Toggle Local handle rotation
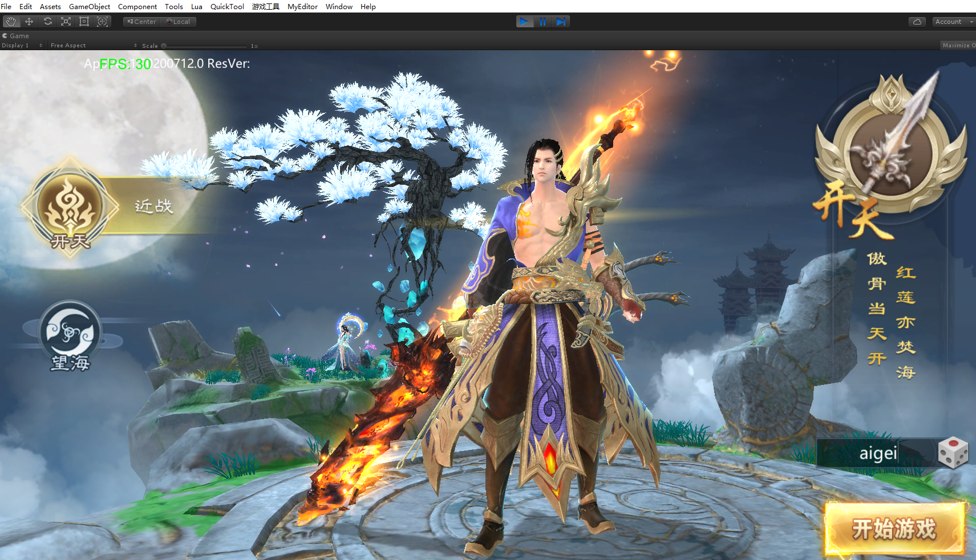 tap(179, 22)
